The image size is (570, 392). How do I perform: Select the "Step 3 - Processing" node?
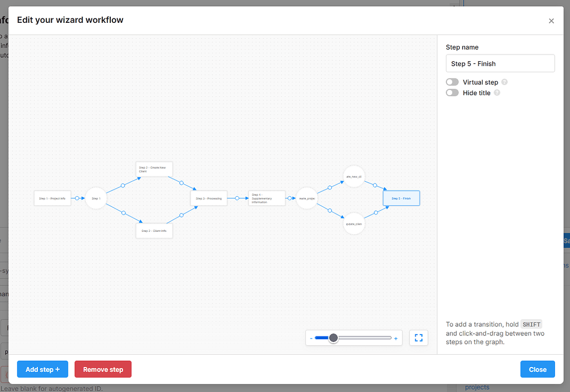[x=209, y=198]
